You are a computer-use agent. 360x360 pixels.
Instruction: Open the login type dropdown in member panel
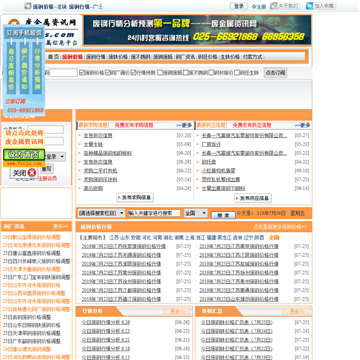(55, 157)
